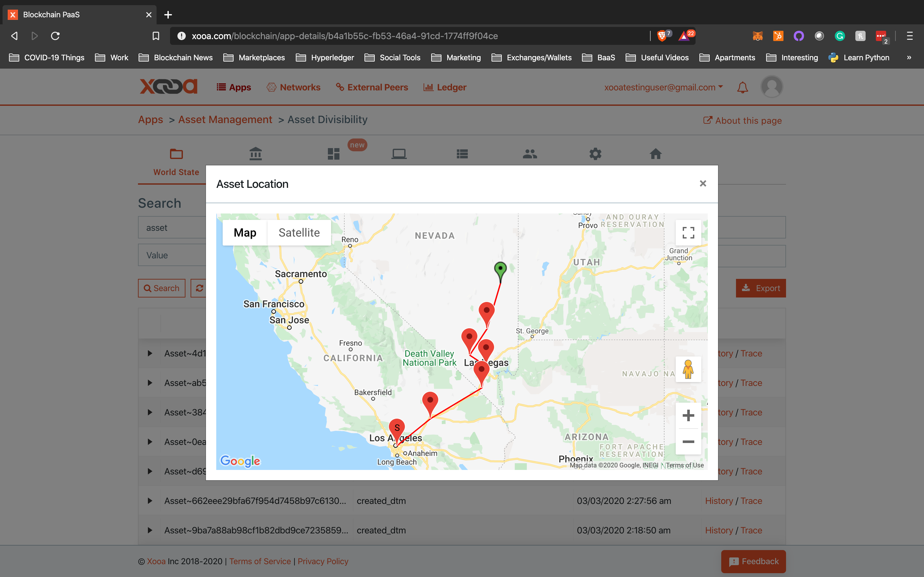Switch map to Satellite view

pos(299,232)
